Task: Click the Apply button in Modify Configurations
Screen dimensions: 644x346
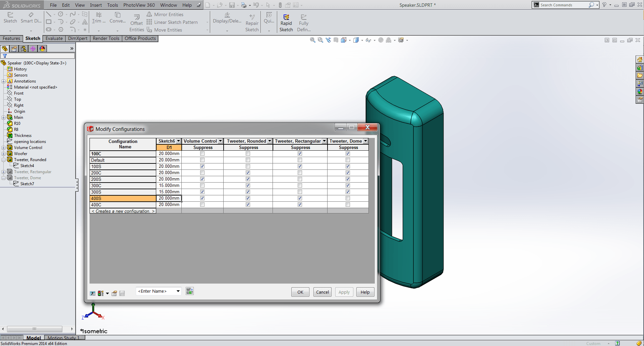Action: (x=344, y=292)
